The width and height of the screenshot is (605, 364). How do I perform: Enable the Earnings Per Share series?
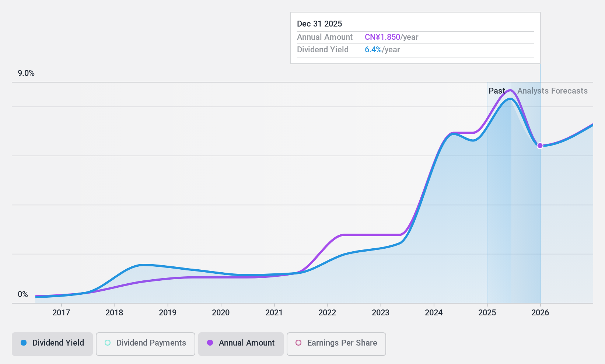click(336, 344)
